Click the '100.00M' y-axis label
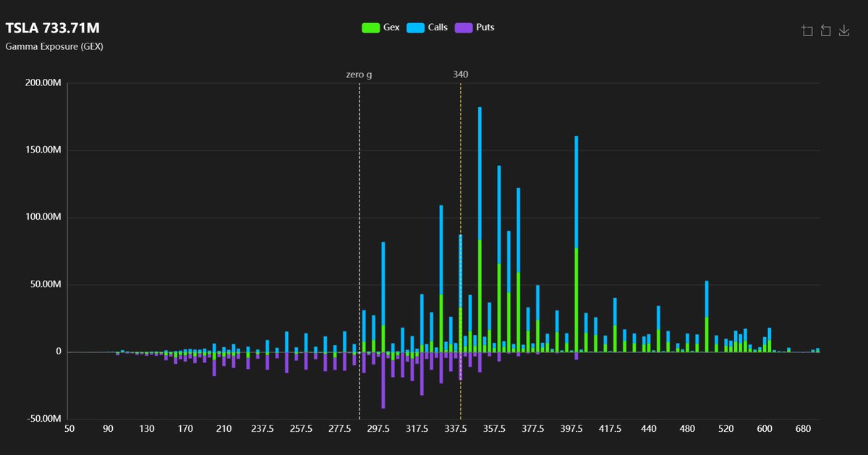Image resolution: width=868 pixels, height=455 pixels. tap(43, 218)
